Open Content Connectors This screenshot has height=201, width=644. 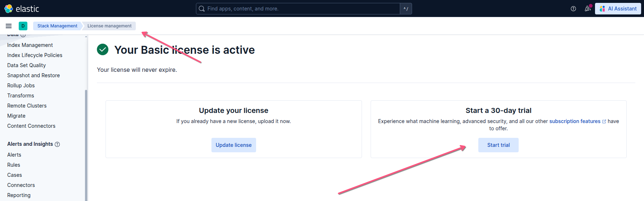tap(31, 126)
